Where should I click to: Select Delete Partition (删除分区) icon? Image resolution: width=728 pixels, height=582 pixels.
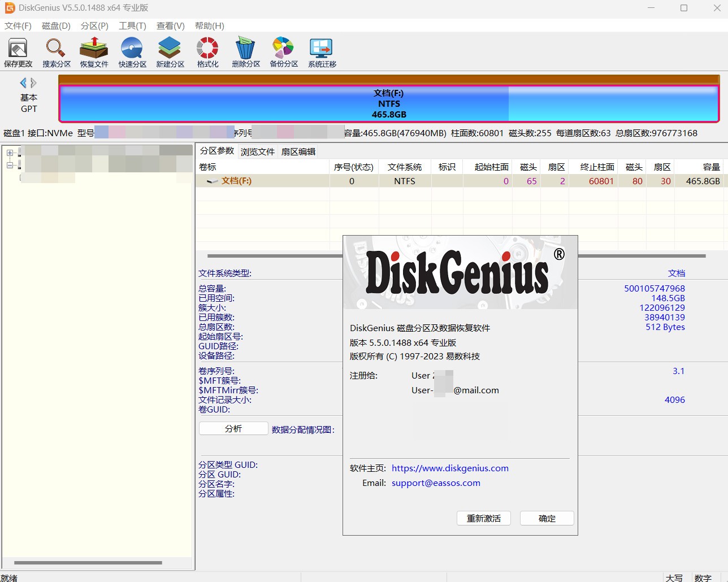click(246, 52)
